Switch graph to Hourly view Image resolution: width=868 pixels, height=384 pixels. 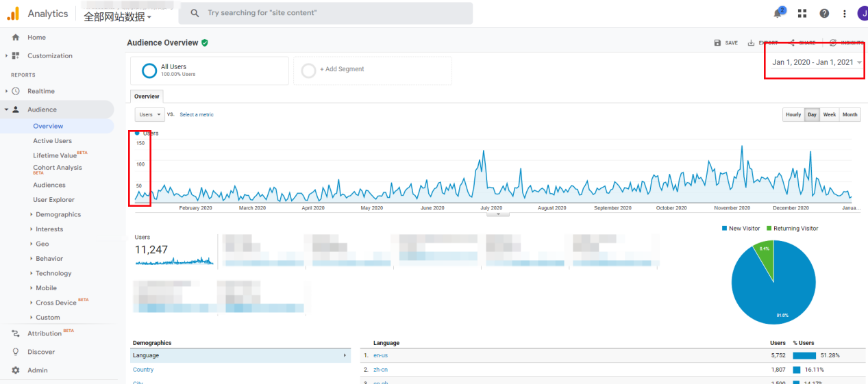[793, 115]
